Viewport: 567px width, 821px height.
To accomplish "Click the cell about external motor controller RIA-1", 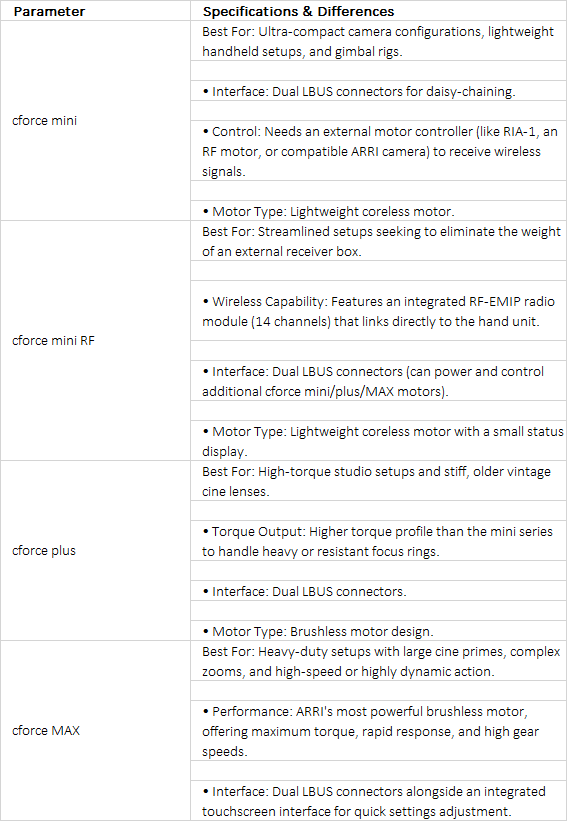I will (379, 151).
